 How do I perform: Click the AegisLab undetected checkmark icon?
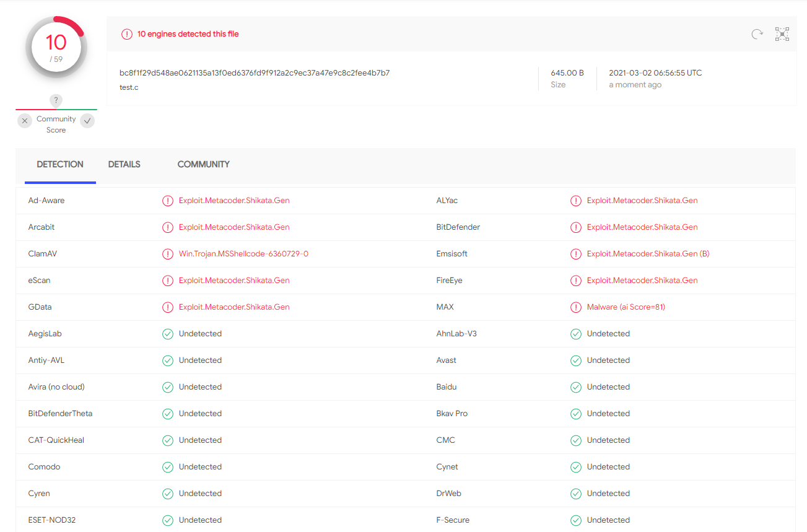pyautogui.click(x=167, y=334)
